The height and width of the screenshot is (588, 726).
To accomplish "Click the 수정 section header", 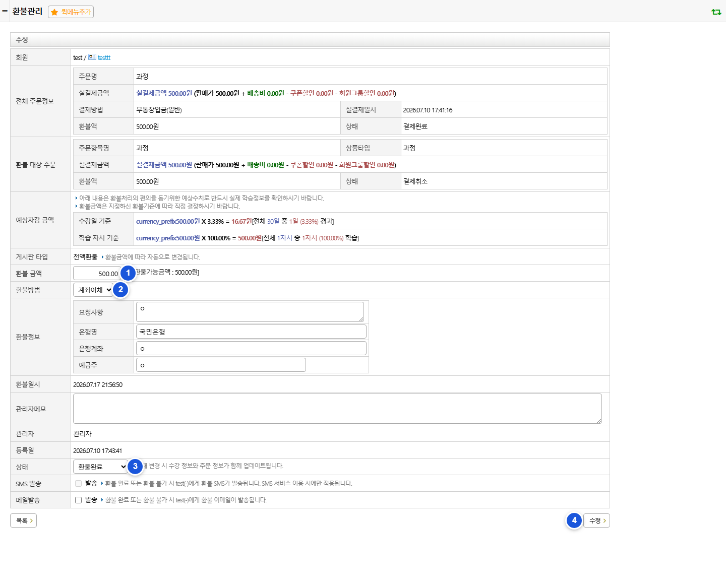I will [x=310, y=40].
